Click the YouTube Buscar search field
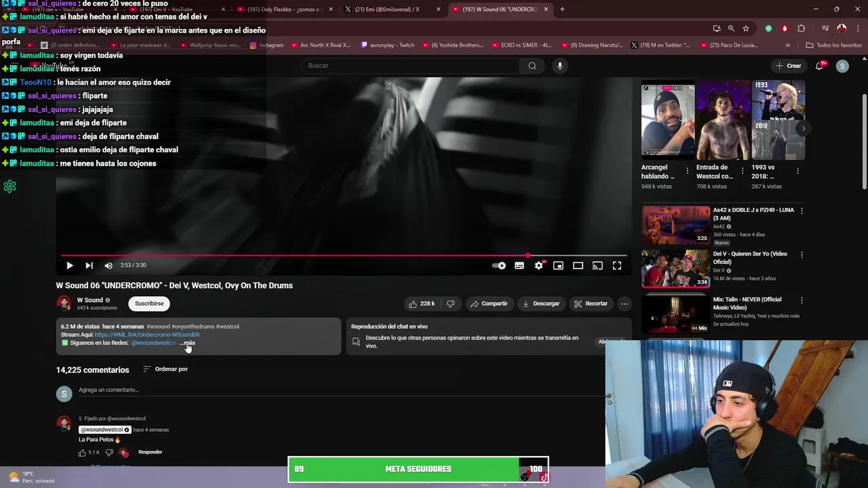 [x=410, y=66]
